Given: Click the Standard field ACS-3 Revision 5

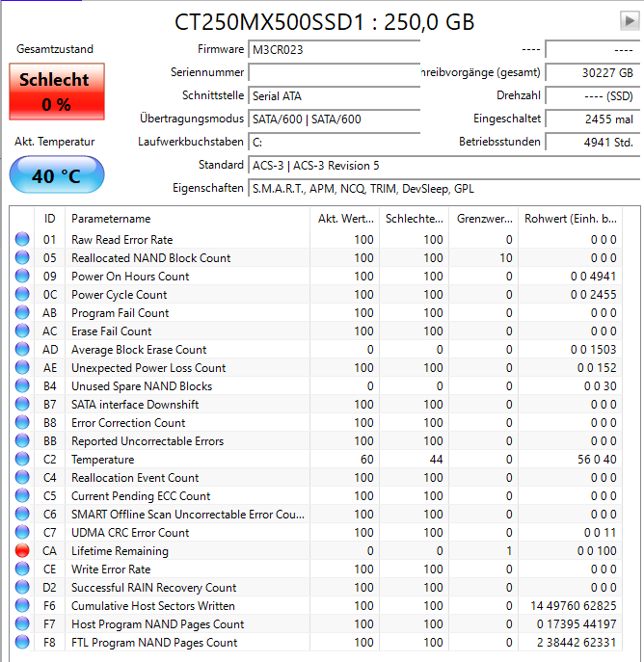Looking at the screenshot, I should click(x=444, y=166).
